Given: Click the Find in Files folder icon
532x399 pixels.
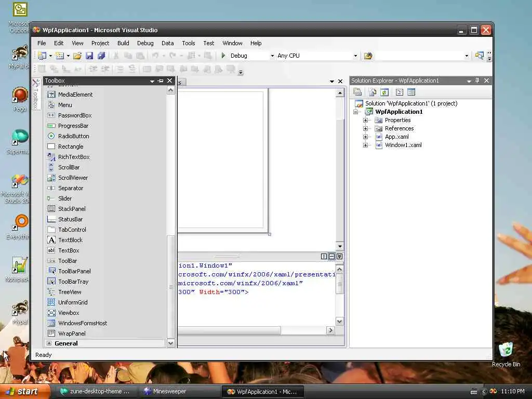Looking at the screenshot, I should click(x=368, y=56).
